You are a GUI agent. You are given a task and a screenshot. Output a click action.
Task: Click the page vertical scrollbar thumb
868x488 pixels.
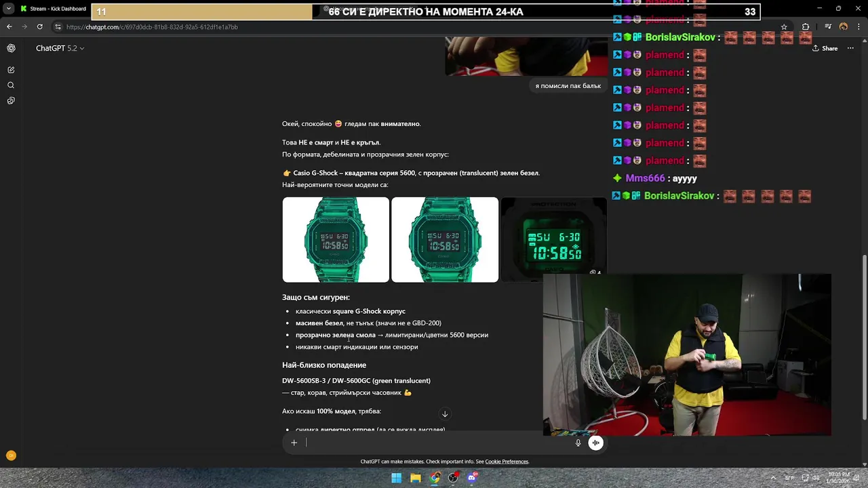865,338
